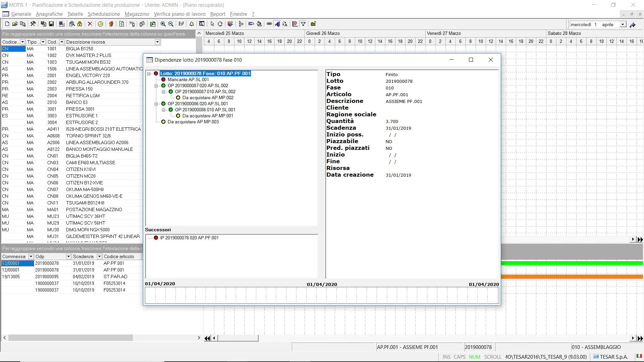644x362 pixels.
Task: Select successor IP 2019000078 020 AP.PF.001
Action: coord(189,238)
